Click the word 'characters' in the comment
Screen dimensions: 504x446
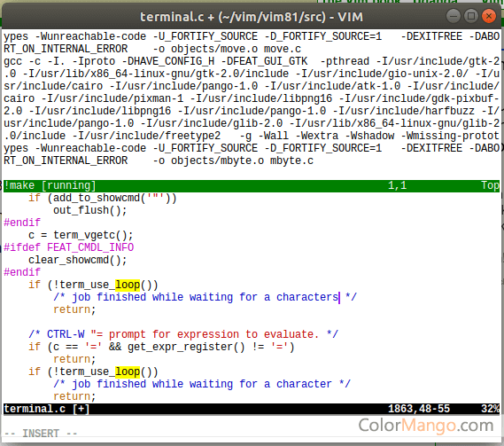(x=307, y=297)
